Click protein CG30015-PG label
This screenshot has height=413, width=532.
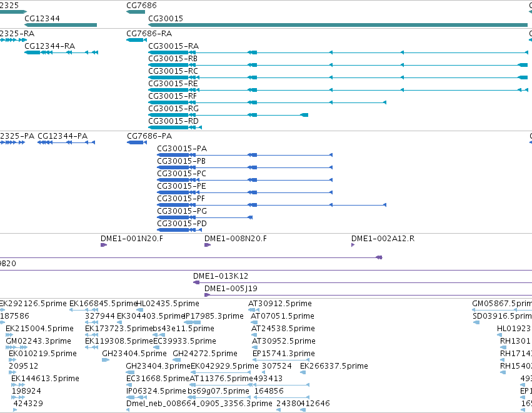point(182,211)
